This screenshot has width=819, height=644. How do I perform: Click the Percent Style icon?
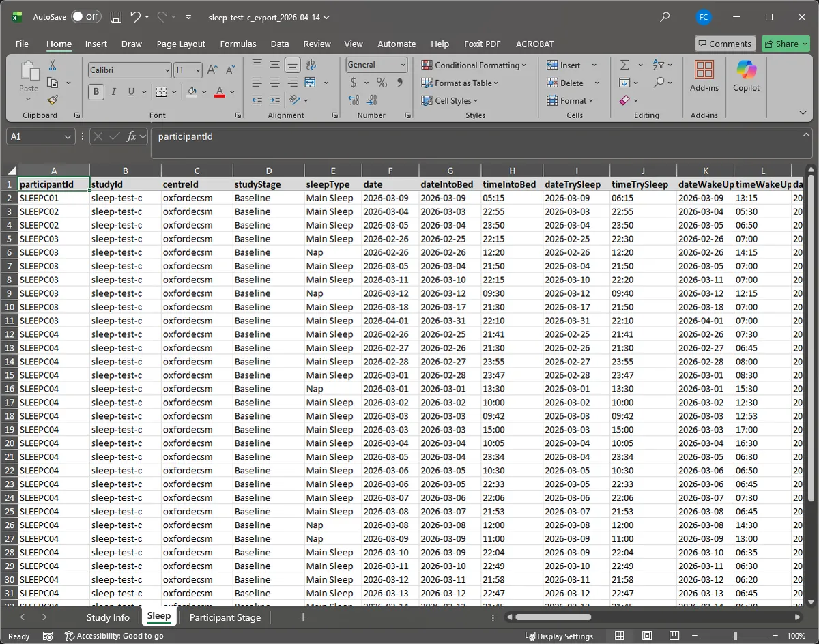pyautogui.click(x=382, y=83)
